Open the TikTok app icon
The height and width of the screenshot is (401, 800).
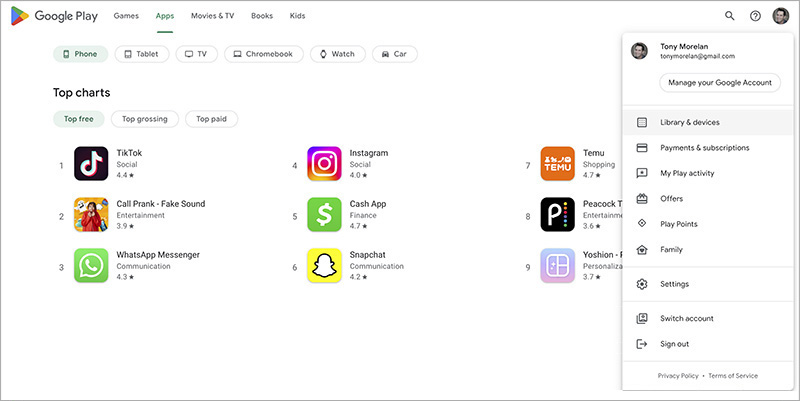[91, 163]
